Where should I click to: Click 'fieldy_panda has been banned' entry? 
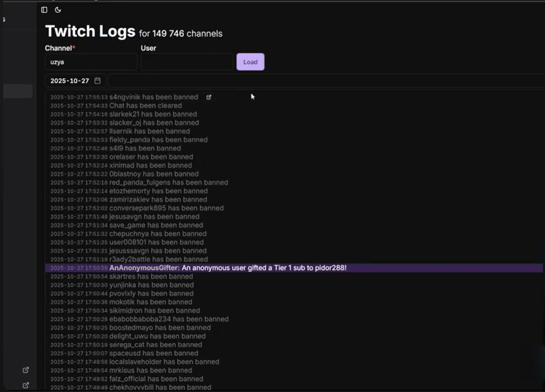pyautogui.click(x=159, y=140)
